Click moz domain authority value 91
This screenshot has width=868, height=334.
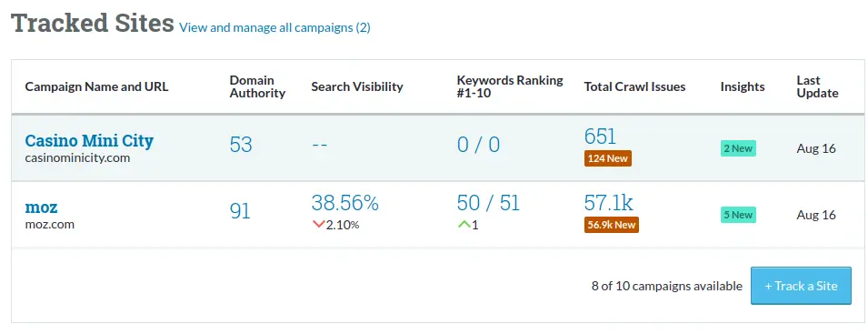coord(240,211)
